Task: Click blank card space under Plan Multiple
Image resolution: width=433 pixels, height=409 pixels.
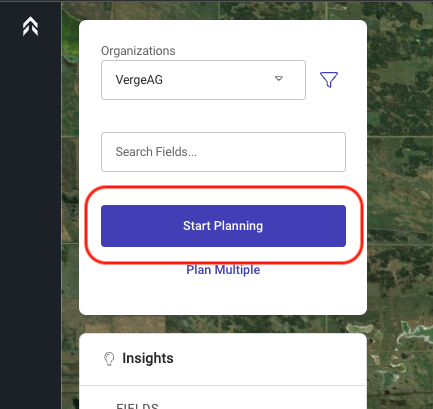Action: (223, 297)
